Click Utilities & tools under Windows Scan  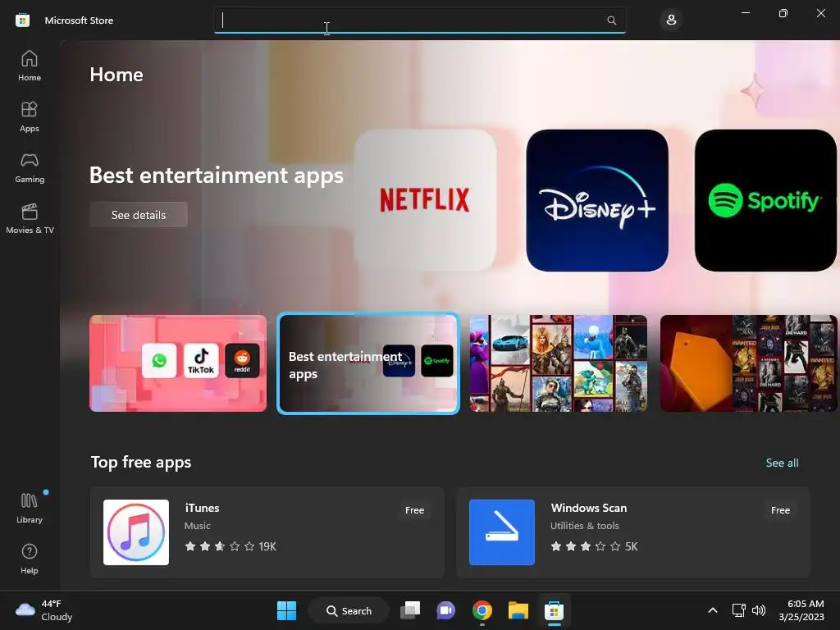tap(584, 526)
